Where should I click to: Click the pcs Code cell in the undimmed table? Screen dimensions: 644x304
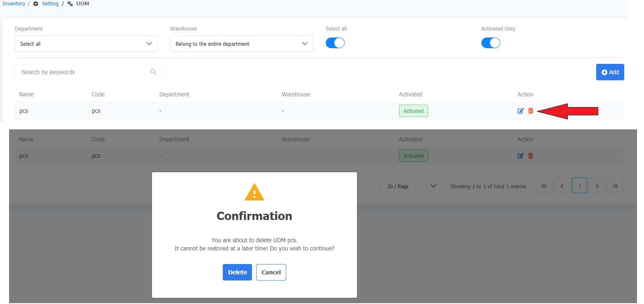coord(96,111)
